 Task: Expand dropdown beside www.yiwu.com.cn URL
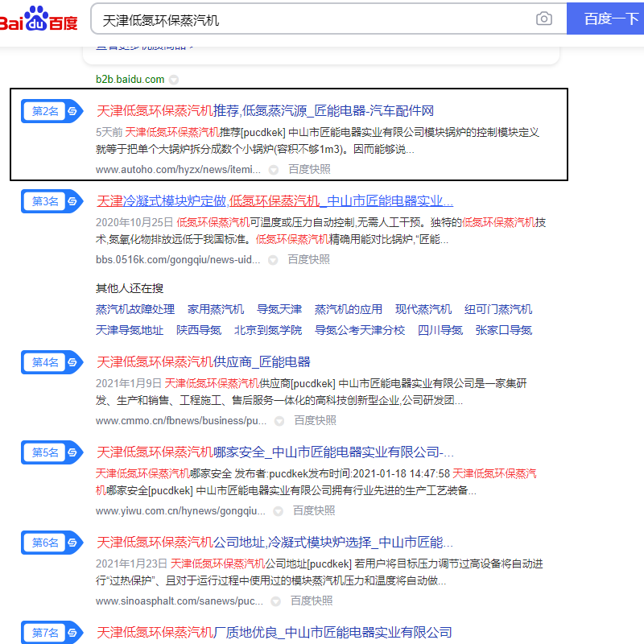pyautogui.click(x=278, y=511)
